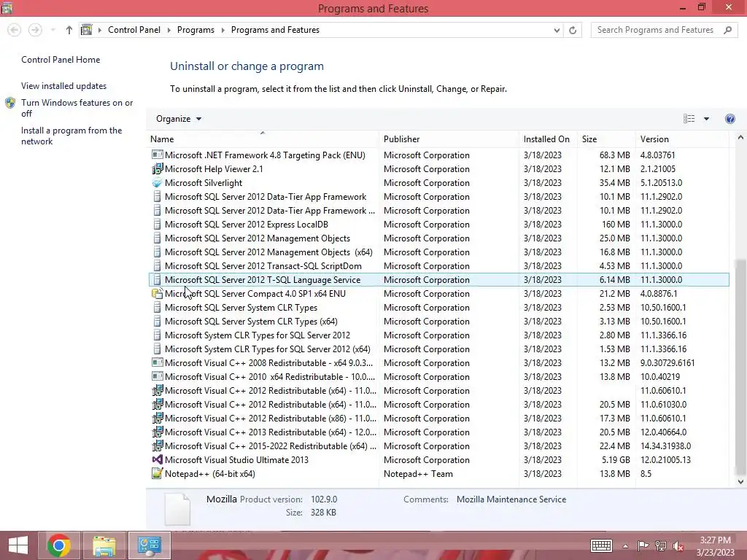Sort list by Size column header
The height and width of the screenshot is (560, 747).
606,139
